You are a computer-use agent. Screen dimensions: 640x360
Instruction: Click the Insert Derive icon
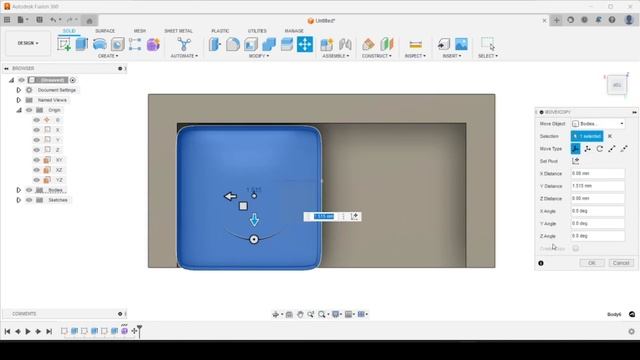click(444, 44)
